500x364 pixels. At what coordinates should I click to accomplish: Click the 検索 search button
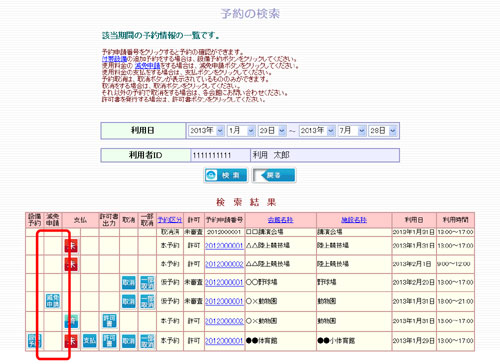coord(226,175)
